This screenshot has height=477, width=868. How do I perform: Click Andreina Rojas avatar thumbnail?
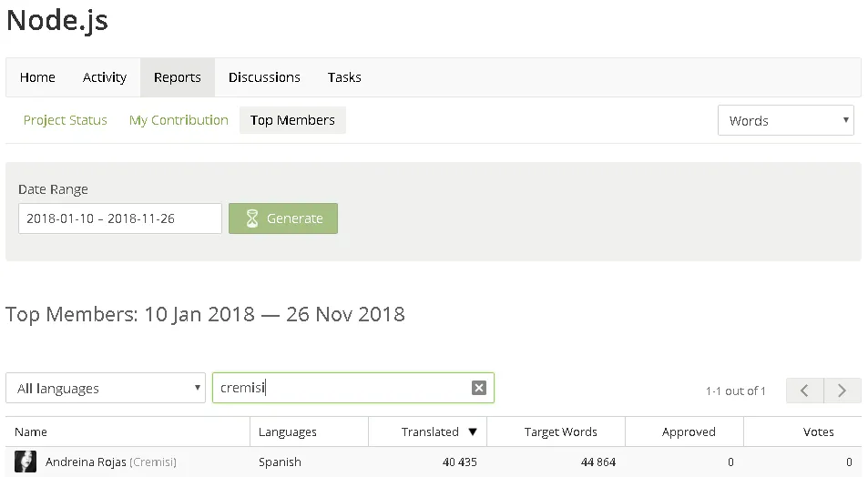(x=26, y=462)
